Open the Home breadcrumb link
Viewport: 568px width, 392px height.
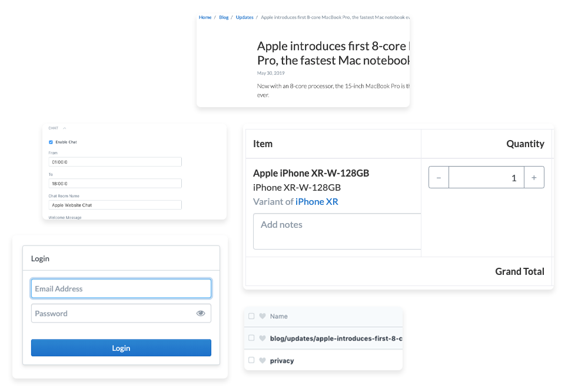(x=205, y=18)
